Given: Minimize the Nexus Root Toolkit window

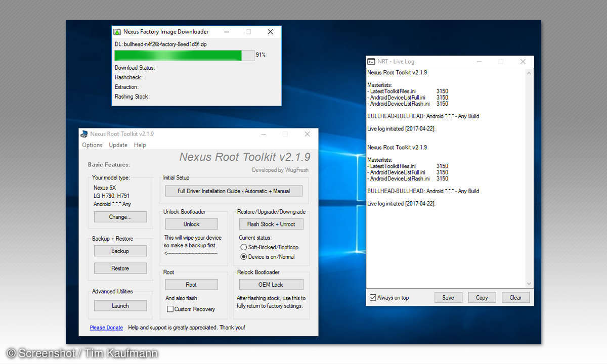Looking at the screenshot, I should pyautogui.click(x=263, y=134).
